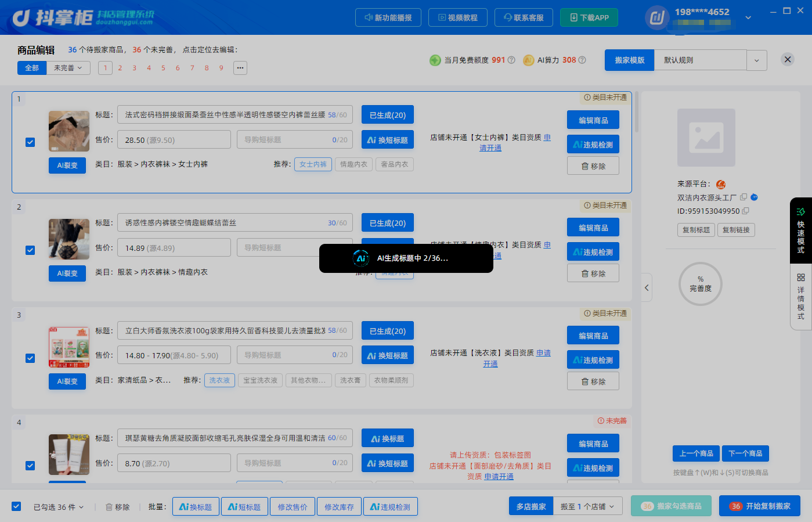The height and width of the screenshot is (522, 812).
Task: Uncheck the checkbox for product 1 (法式密码档)
Action: [30, 142]
